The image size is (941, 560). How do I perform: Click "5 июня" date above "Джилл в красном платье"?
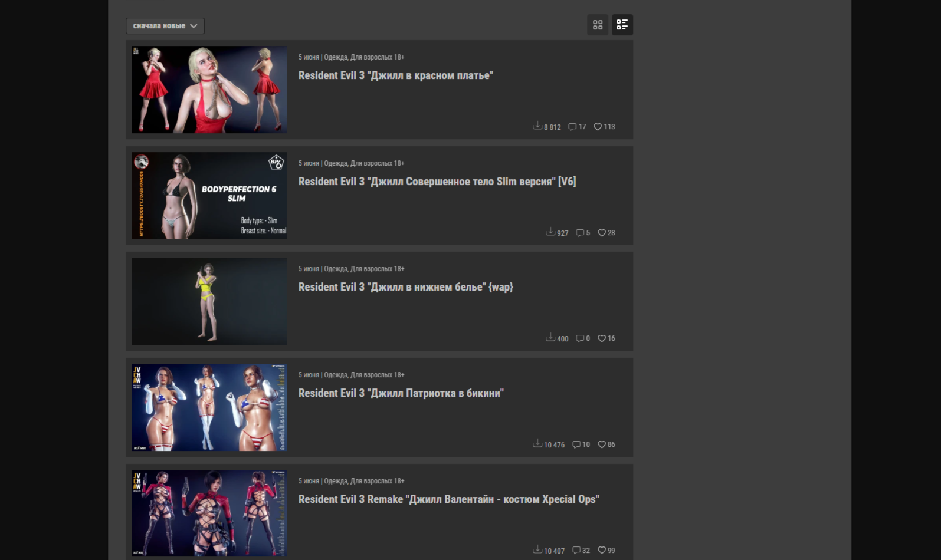tap(309, 57)
